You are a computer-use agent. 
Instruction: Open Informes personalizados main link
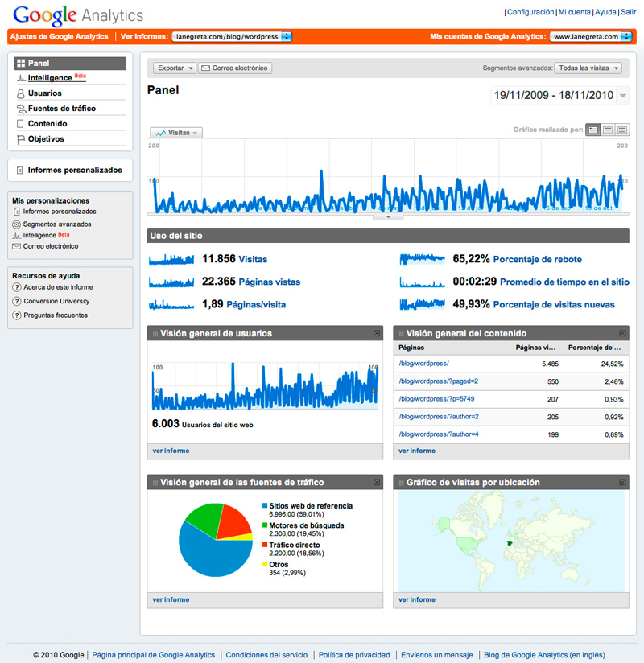click(x=75, y=170)
